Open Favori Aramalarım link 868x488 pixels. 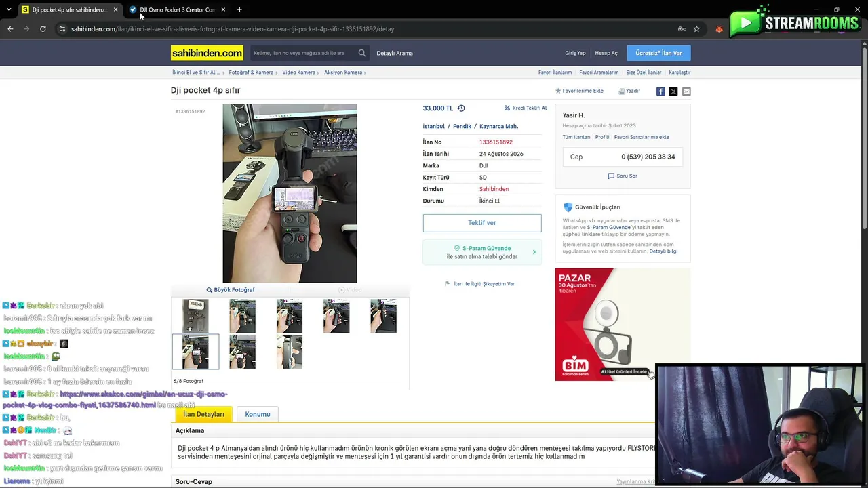click(599, 73)
